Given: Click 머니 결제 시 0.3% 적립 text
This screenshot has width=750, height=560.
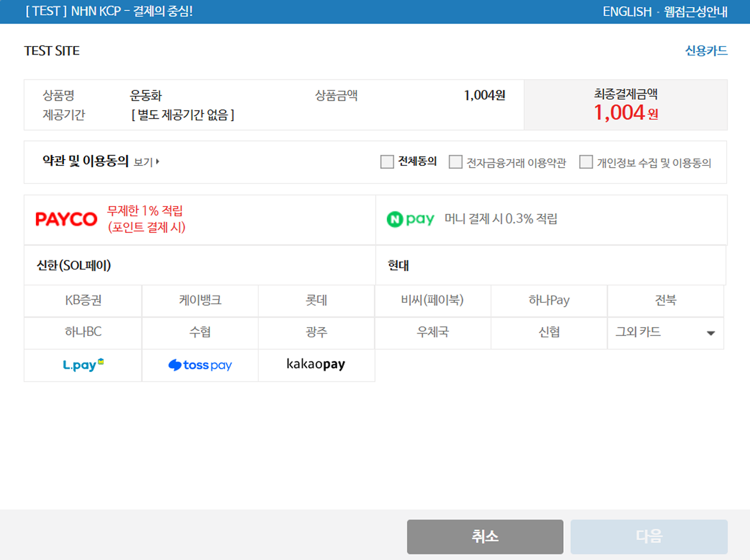Looking at the screenshot, I should (x=501, y=219).
